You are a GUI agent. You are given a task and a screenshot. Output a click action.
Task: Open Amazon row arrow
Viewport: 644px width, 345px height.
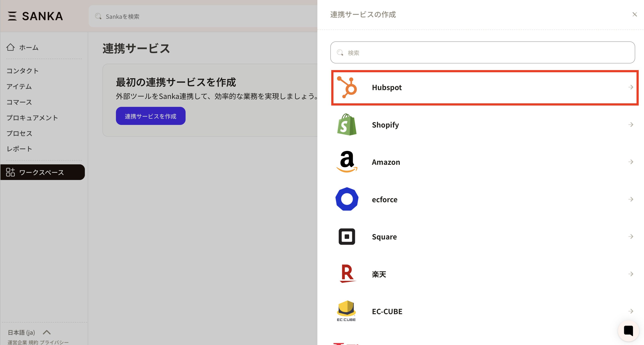coord(631,162)
